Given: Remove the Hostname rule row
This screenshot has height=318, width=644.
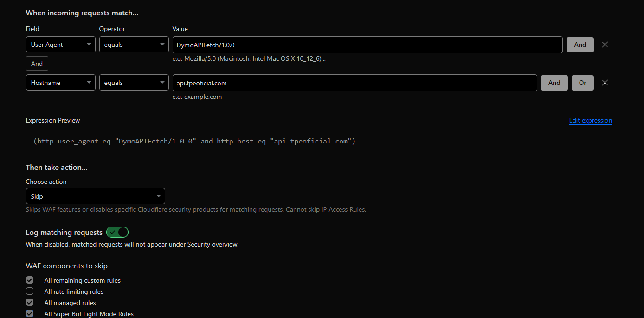Looking at the screenshot, I should tap(605, 83).
